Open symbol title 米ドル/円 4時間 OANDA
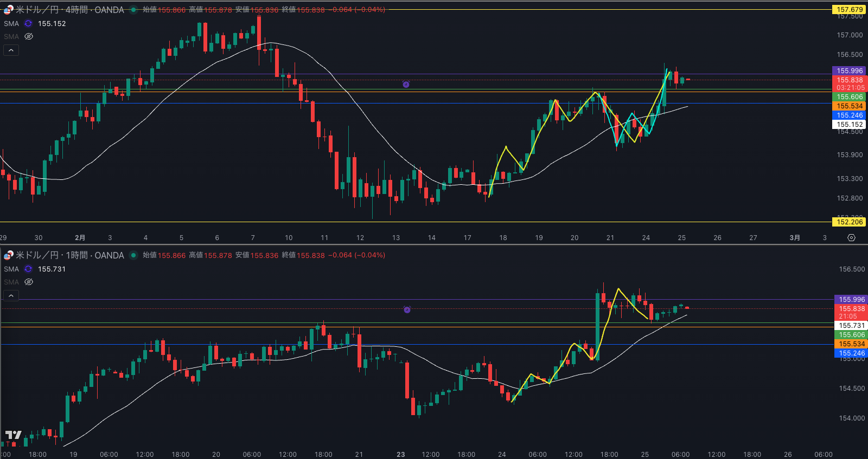 point(70,10)
